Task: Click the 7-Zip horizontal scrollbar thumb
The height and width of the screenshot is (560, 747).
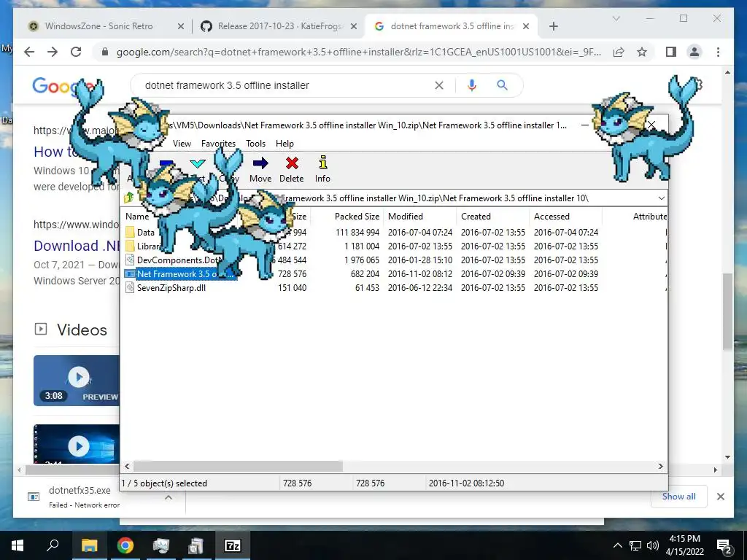Action: pos(238,466)
